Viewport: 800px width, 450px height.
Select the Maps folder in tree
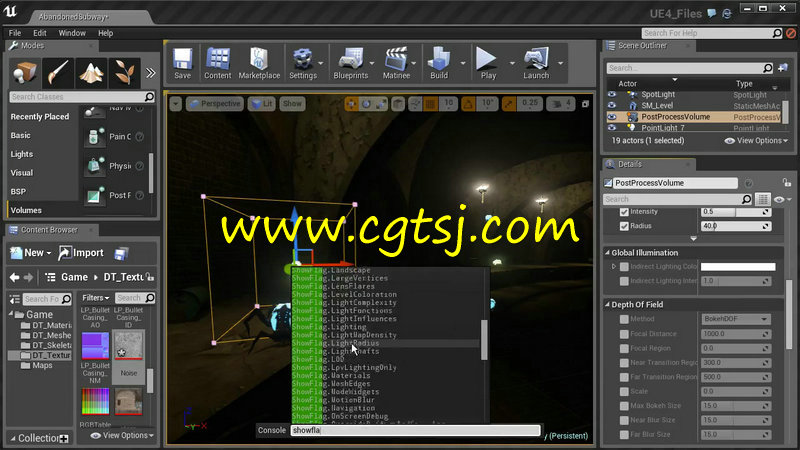[x=37, y=365]
